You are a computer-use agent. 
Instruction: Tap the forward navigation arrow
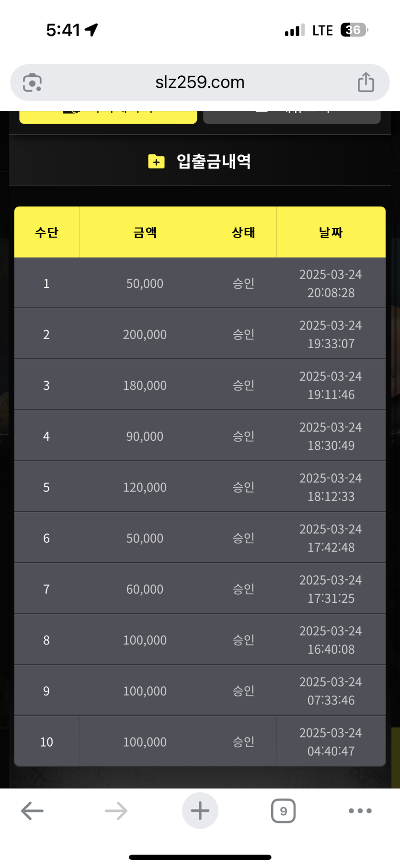tap(116, 811)
